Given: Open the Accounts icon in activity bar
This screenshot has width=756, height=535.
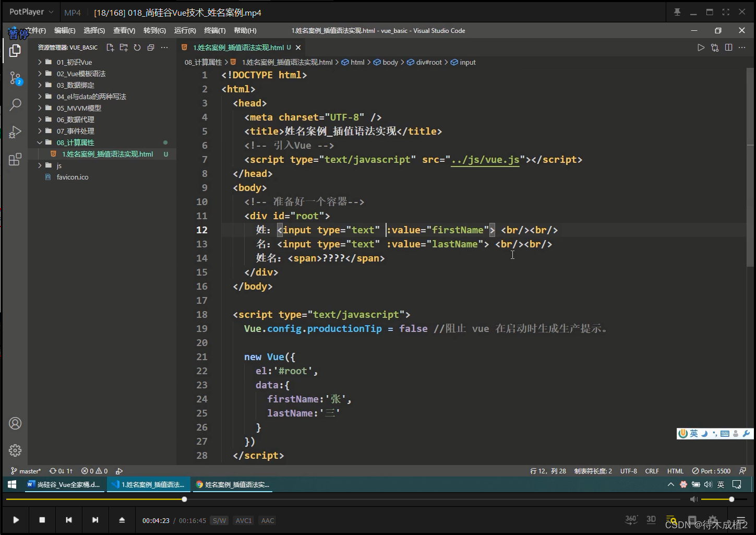Looking at the screenshot, I should [x=15, y=423].
